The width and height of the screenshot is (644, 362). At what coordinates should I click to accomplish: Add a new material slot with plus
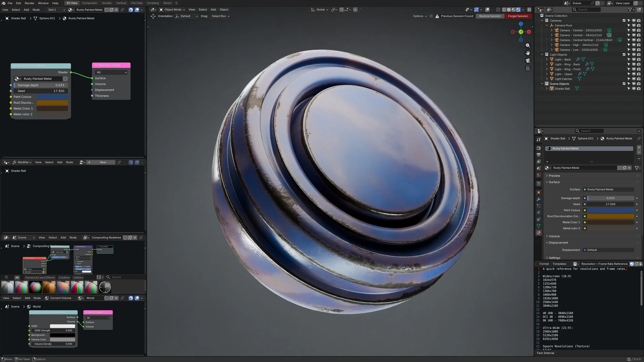pos(639,148)
